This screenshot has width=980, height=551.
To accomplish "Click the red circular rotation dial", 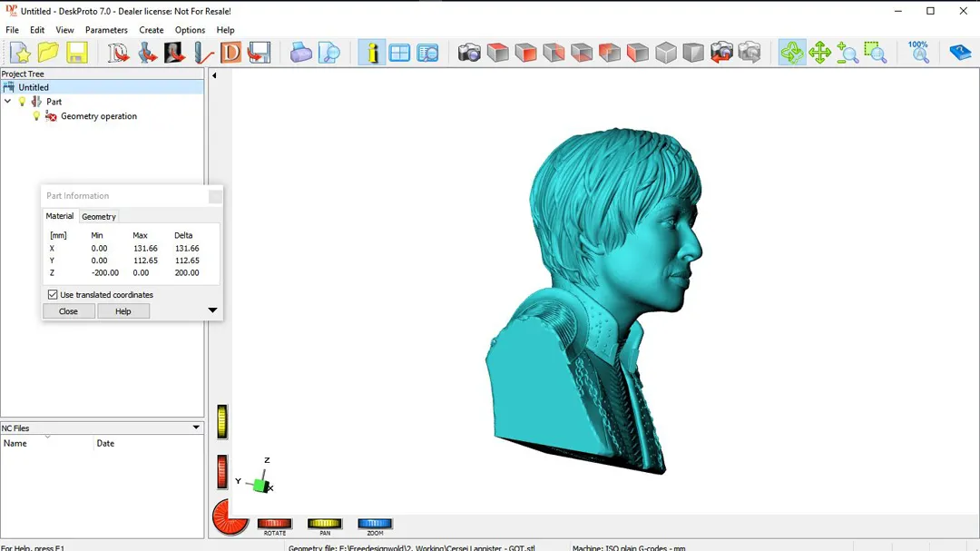I will [x=230, y=517].
